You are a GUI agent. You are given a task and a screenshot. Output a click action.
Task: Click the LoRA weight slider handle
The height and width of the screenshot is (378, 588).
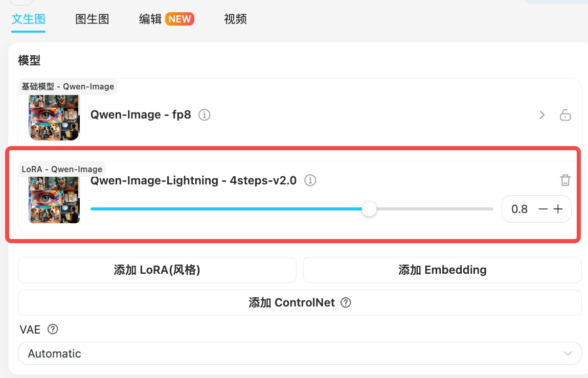pos(369,209)
